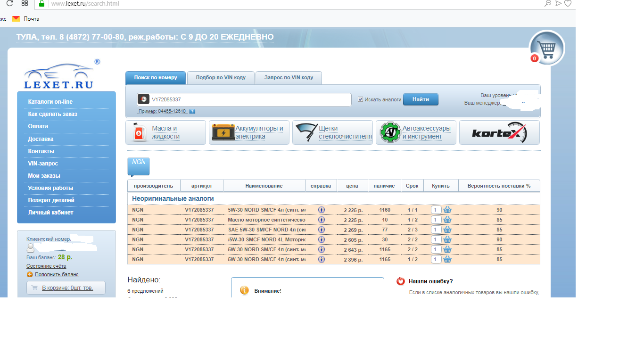Click the цена column header

coord(352,186)
